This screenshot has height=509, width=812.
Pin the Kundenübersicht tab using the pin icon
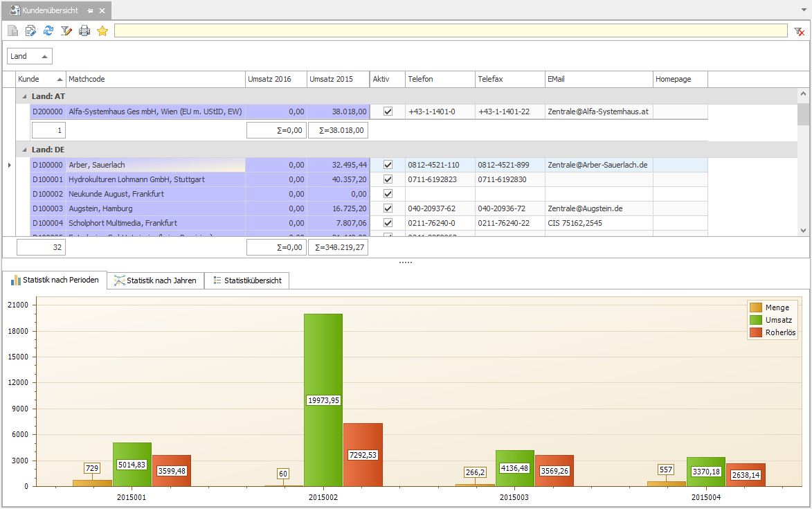(90, 10)
